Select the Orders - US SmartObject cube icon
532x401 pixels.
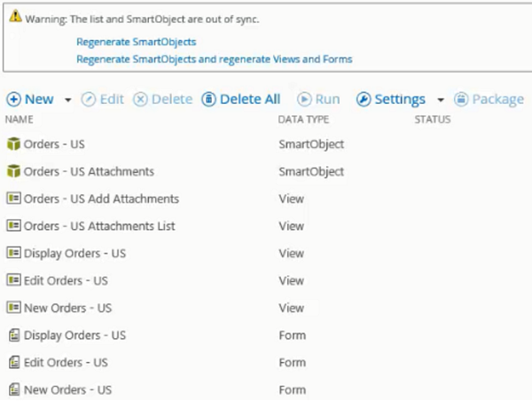point(13,144)
